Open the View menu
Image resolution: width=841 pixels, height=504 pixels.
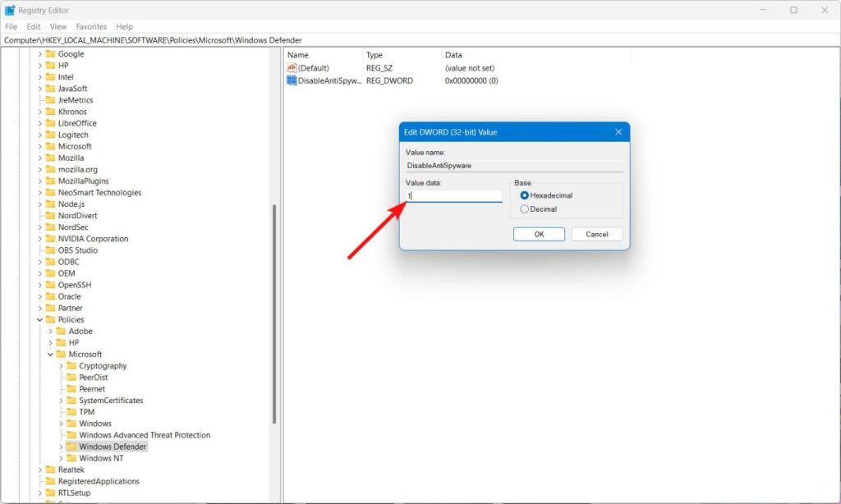pos(58,26)
